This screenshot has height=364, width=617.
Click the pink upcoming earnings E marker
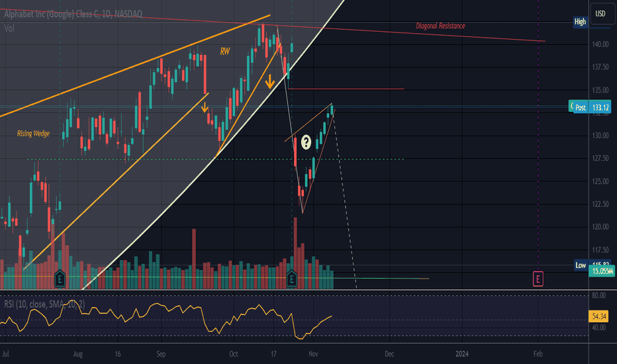(538, 279)
